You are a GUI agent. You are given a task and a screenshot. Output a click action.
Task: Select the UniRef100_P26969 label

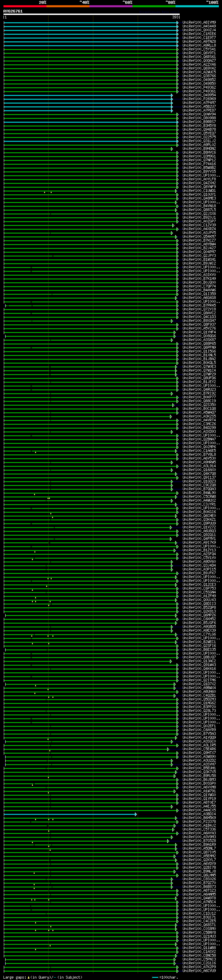click(199, 99)
